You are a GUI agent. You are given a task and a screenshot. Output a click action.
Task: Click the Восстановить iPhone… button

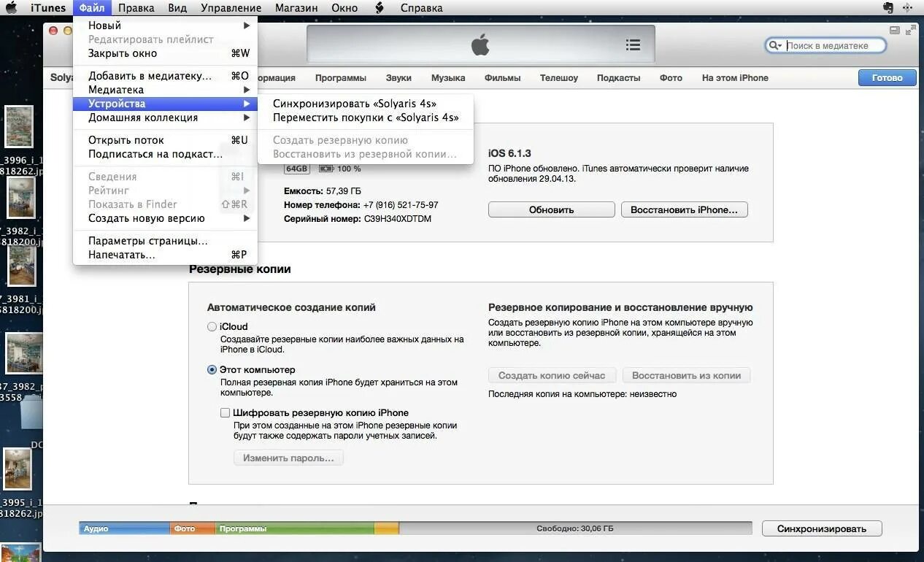point(685,209)
